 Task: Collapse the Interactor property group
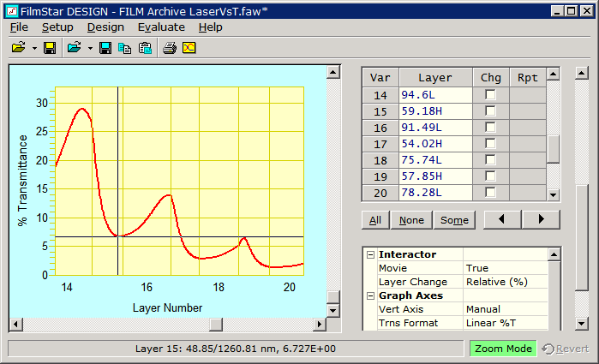pos(370,254)
